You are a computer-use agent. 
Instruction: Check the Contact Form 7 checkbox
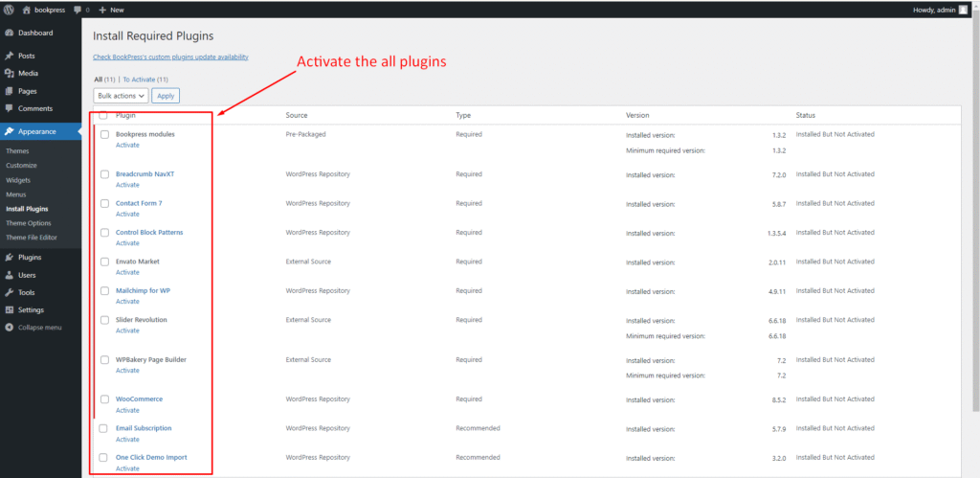(105, 203)
